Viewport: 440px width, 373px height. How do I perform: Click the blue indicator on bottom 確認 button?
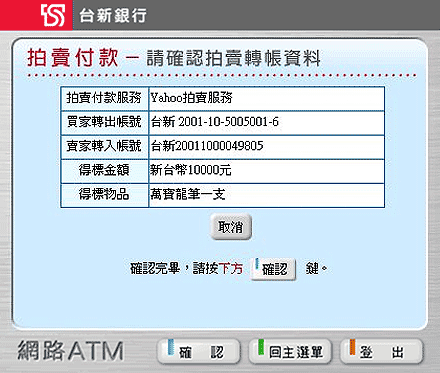[x=171, y=347]
